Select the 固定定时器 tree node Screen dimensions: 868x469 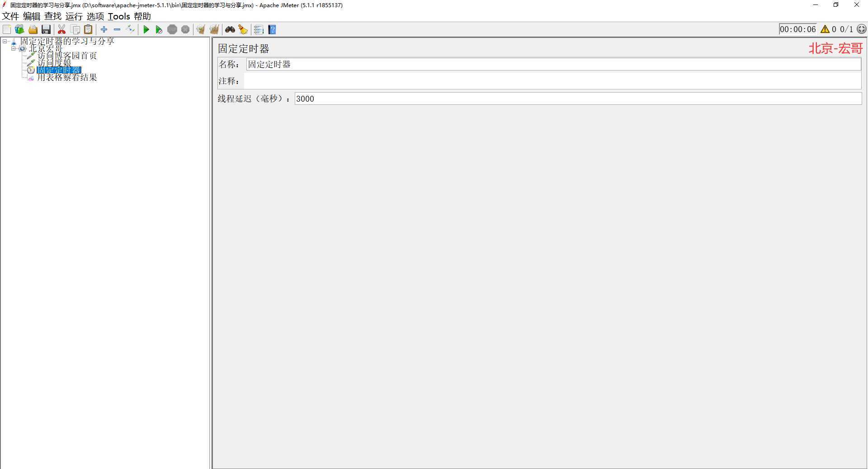59,70
